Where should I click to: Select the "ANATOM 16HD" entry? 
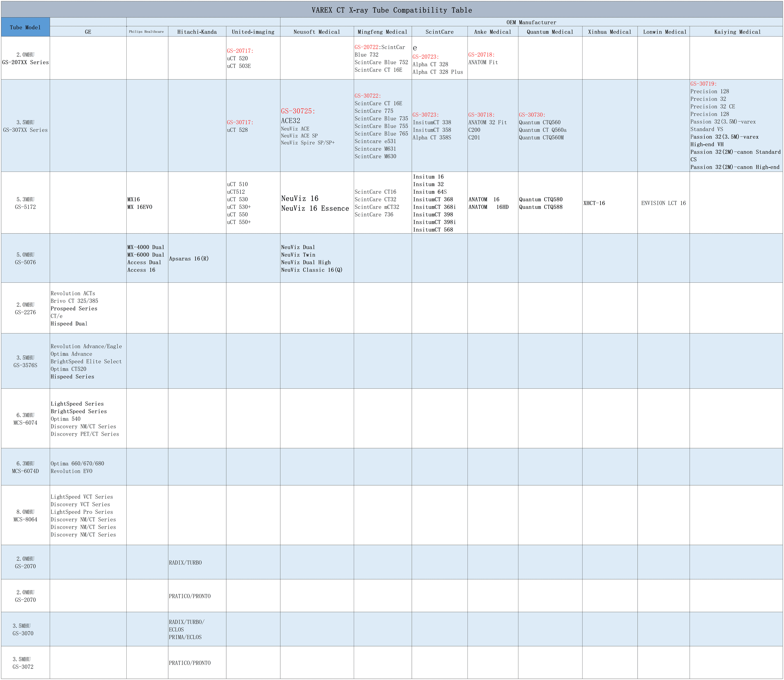point(489,207)
